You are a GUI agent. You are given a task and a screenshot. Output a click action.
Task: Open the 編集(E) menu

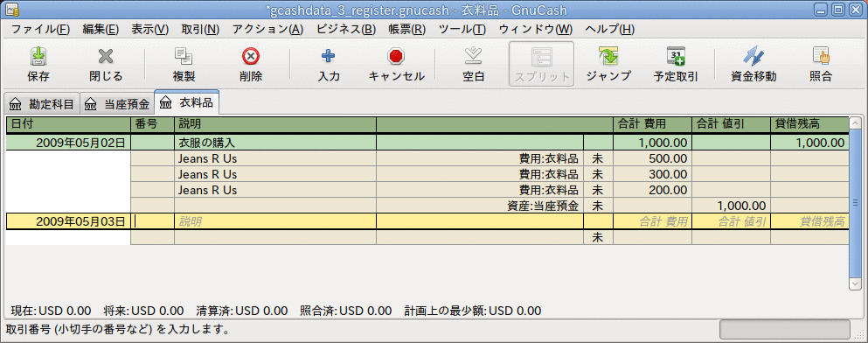click(101, 30)
